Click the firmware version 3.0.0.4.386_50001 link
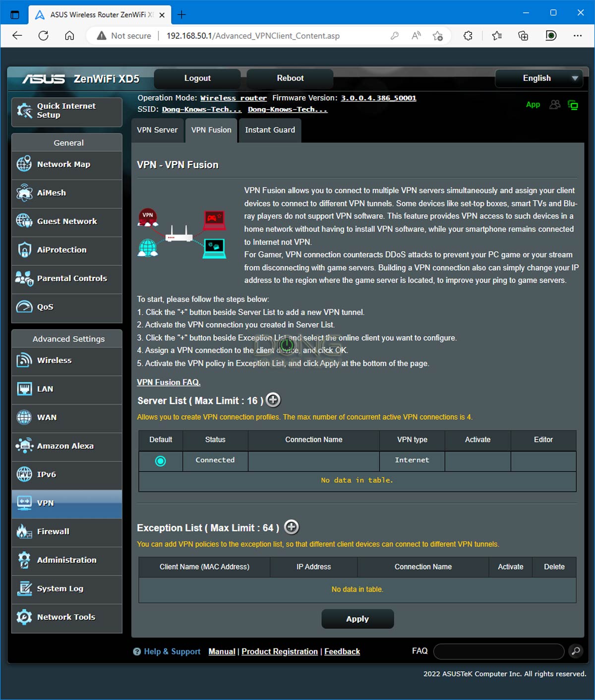Image resolution: width=595 pixels, height=700 pixels. pyautogui.click(x=378, y=98)
